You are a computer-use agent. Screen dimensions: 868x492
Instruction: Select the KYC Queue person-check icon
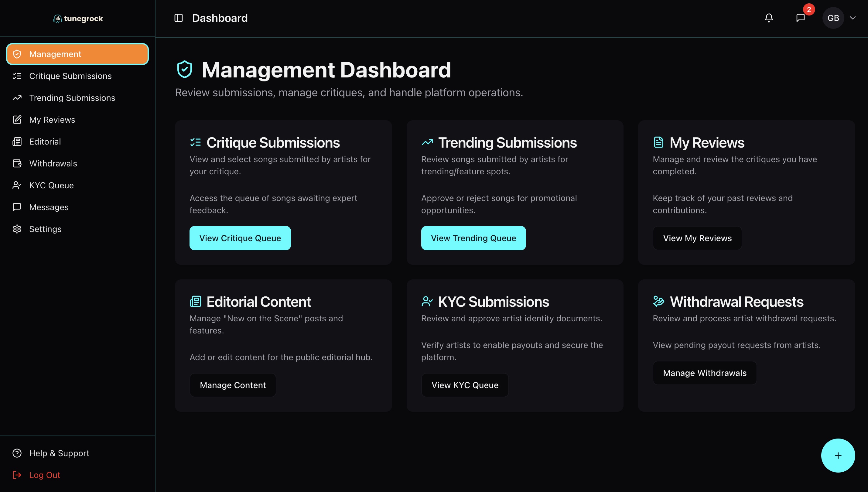coord(17,185)
